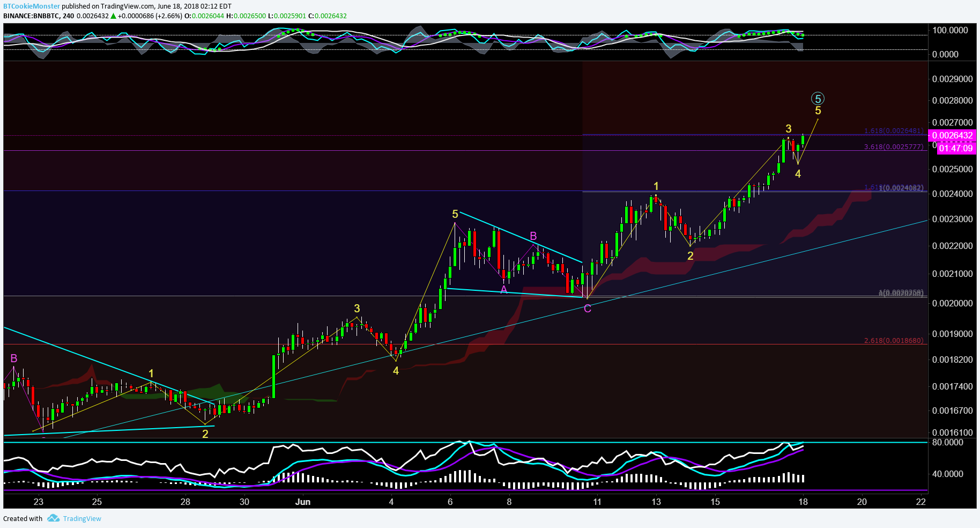980x528 pixels.
Task: Click the 1(0.0024082) Fibonacci level label
Action: pos(901,188)
